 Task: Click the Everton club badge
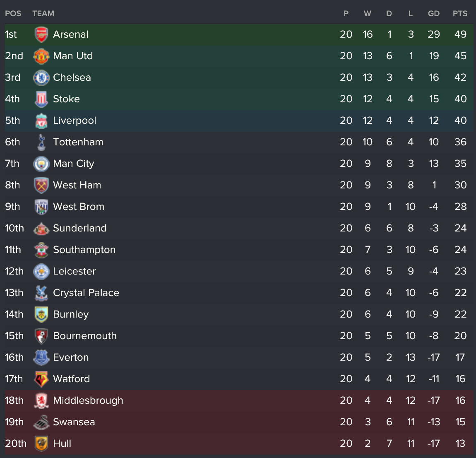tap(41, 358)
